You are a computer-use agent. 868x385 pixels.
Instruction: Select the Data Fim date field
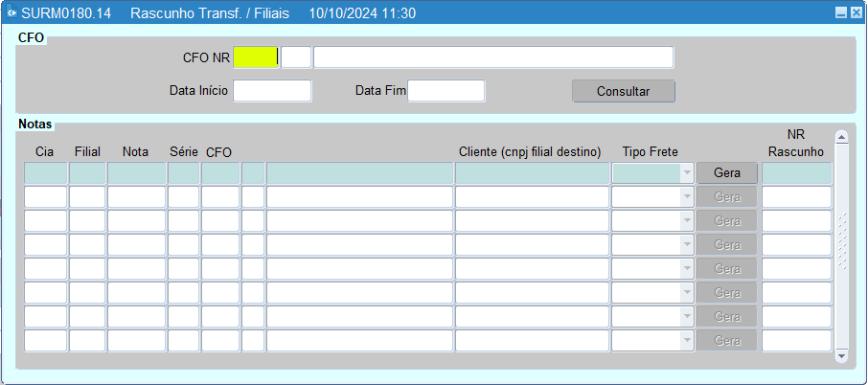(446, 91)
